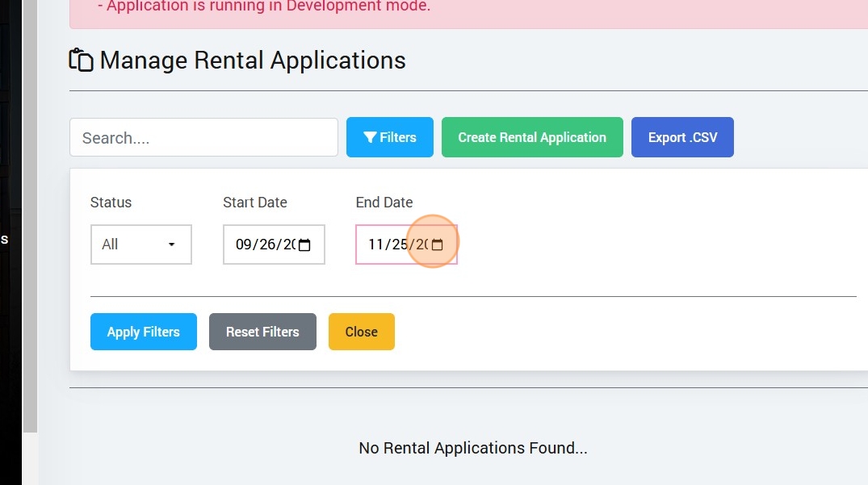Click the Start Date label
This screenshot has height=485, width=868.
(255, 203)
